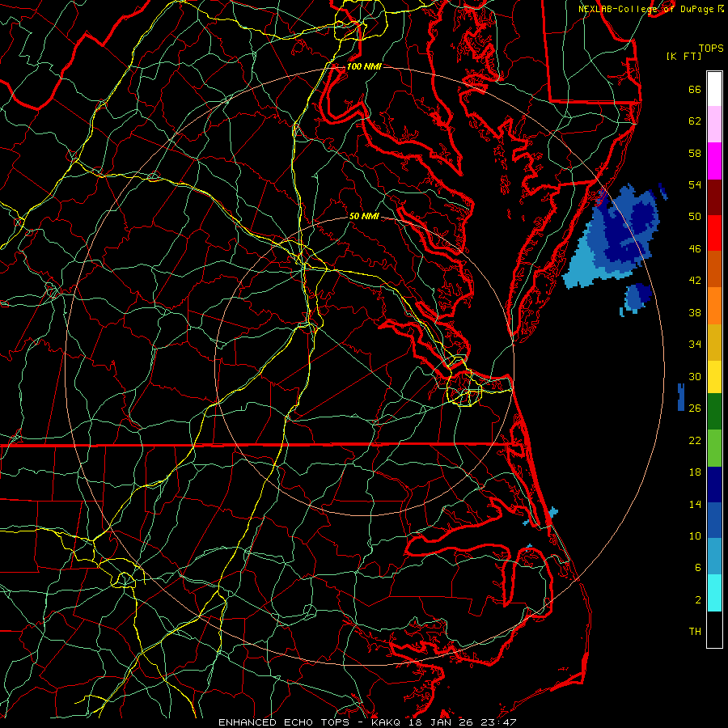The image size is (728, 728).
Task: Click the 'KAKQ' radar site identifier
Action: [387, 722]
